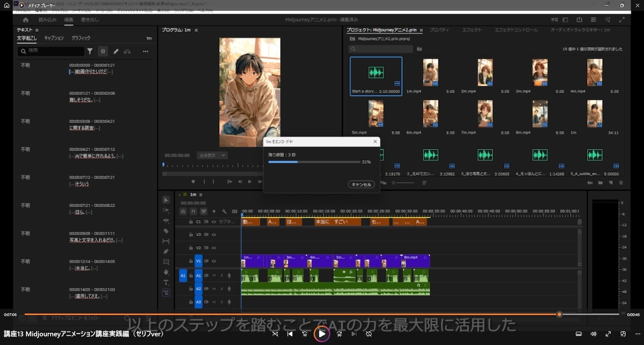
Task: Click キャンセル in the encoding dialog
Action: click(362, 184)
